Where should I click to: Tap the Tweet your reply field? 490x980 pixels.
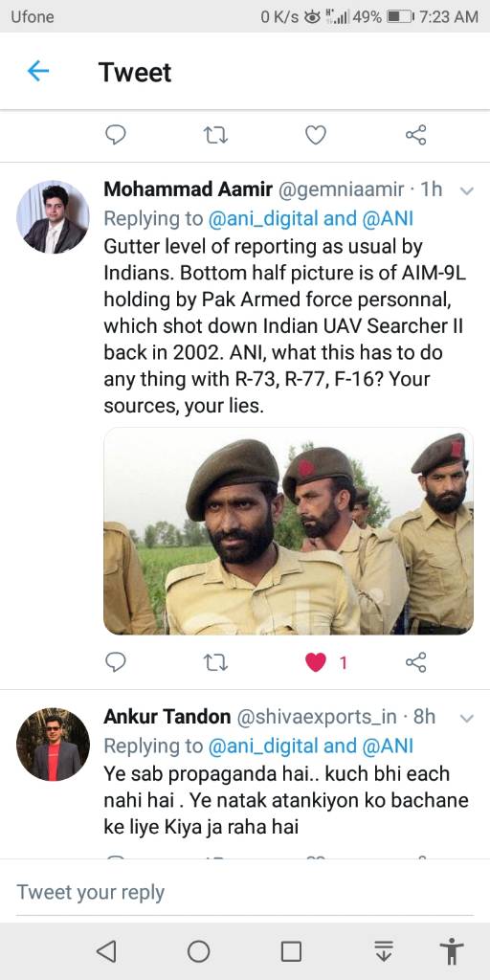click(x=245, y=892)
